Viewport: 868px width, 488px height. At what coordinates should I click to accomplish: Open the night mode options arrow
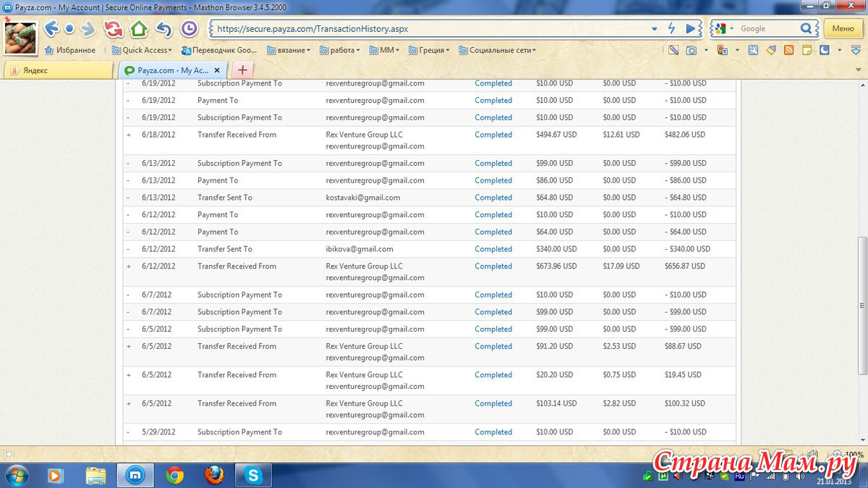point(839,50)
